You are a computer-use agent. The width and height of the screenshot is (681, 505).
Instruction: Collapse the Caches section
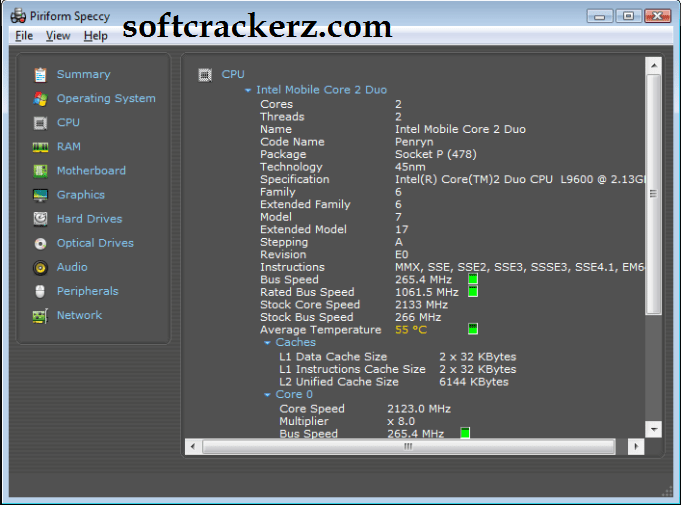(268, 343)
